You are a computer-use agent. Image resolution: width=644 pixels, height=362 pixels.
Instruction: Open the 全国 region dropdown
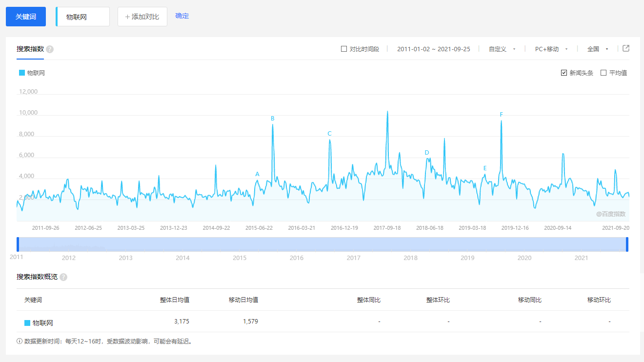tap(598, 49)
